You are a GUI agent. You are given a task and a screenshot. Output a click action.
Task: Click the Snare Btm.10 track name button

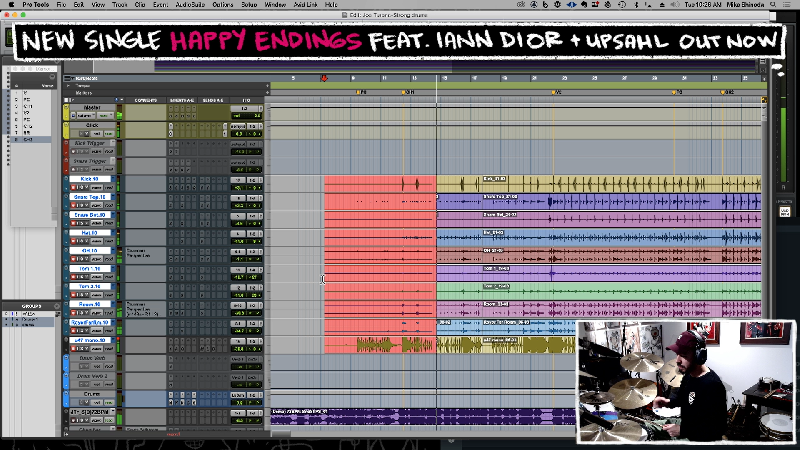pyautogui.click(x=92, y=215)
